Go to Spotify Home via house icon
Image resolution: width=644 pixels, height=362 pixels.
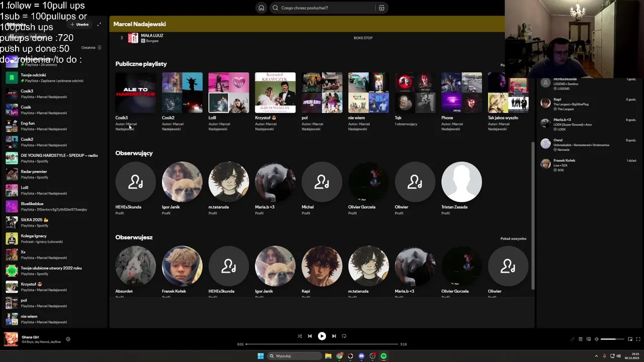261,8
